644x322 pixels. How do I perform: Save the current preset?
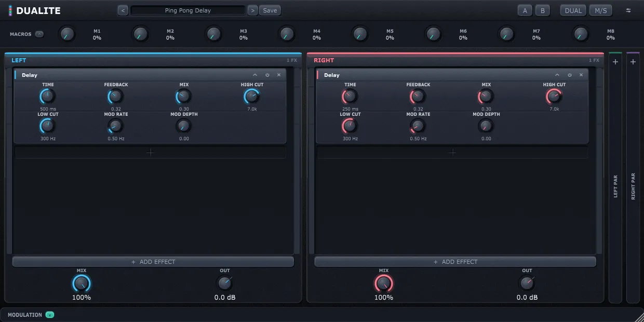(270, 10)
